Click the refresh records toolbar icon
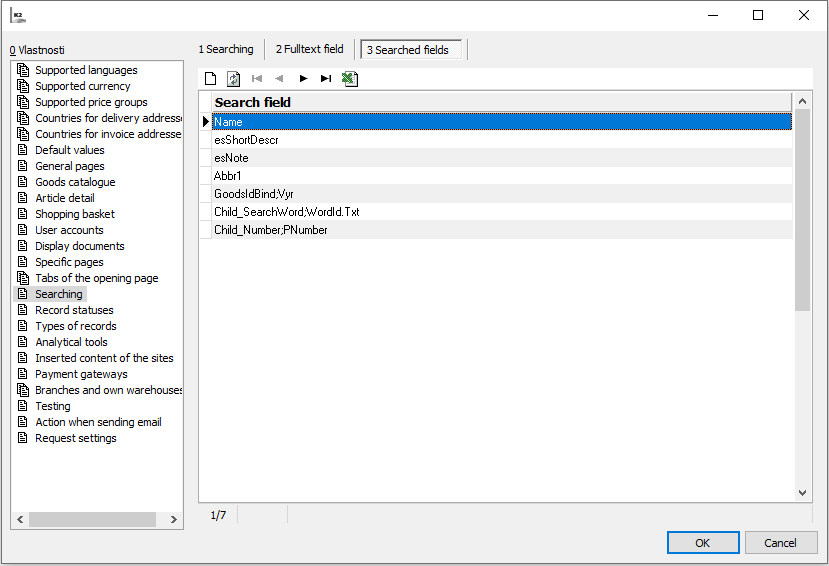This screenshot has width=829, height=566. (233, 79)
